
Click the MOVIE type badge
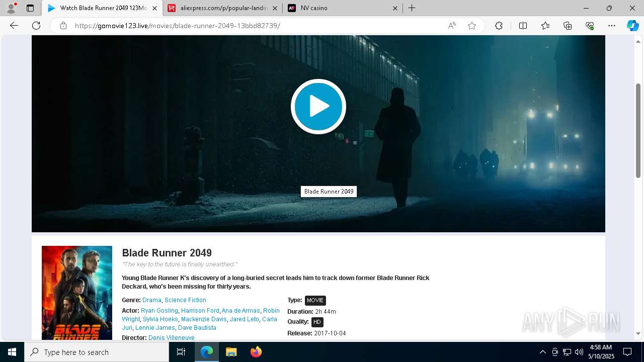pyautogui.click(x=315, y=301)
